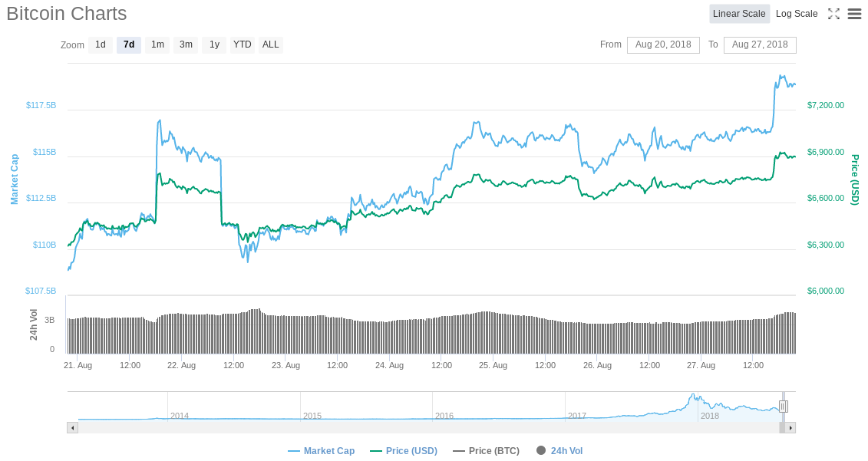
Task: Click the vertical Price (USD) axis title
Action: point(855,179)
